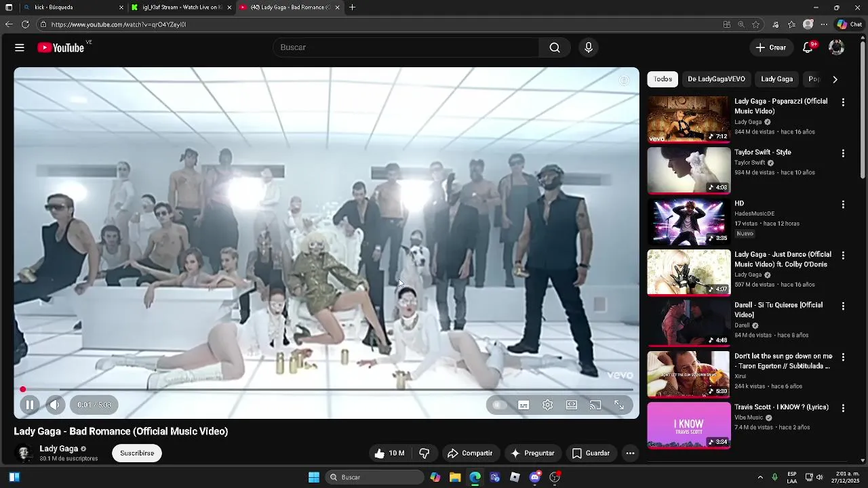
Task: Open the Darell Si Tu Quieres title
Action: pos(778,310)
